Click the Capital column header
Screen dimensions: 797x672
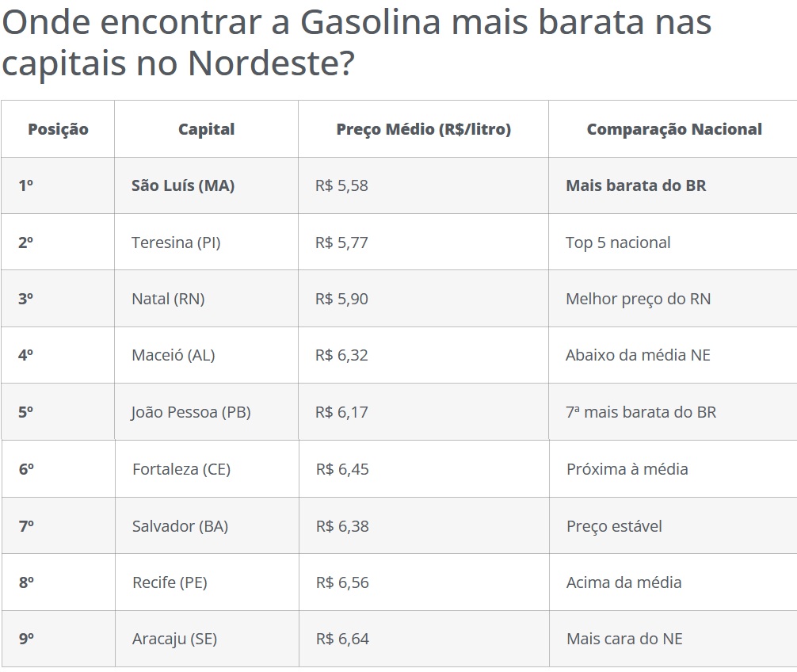pyautogui.click(x=206, y=129)
